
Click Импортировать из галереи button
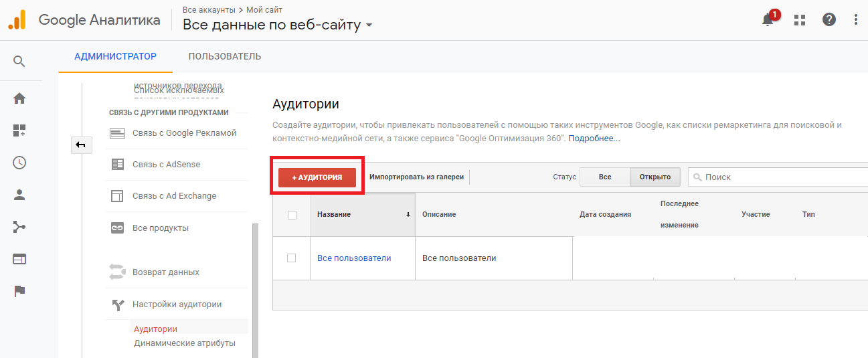click(x=416, y=177)
